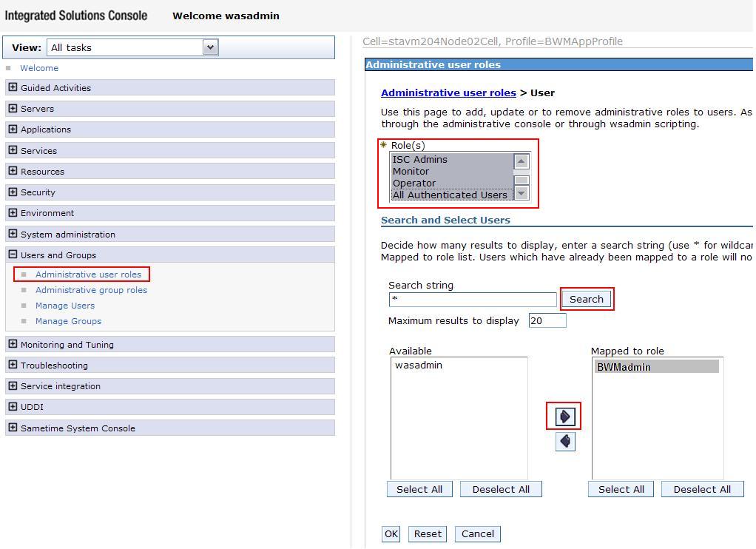The width and height of the screenshot is (756, 549).
Task: Click the OK button
Action: (391, 533)
